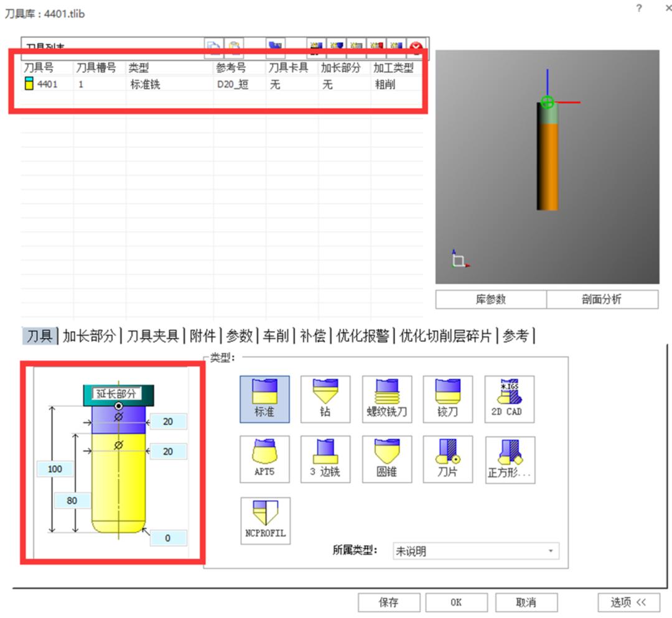Viewport: 672px width, 618px height.
Task: Click the 刀具卡具 column header
Action: point(288,68)
